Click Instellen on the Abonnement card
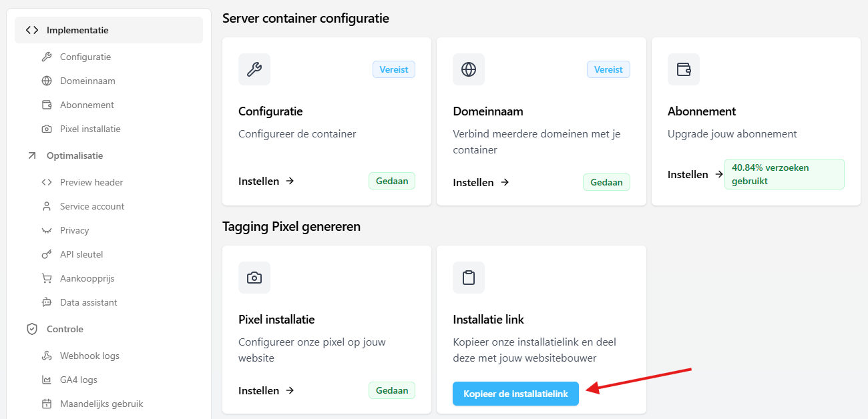Screen dimensions: 868x419 pos(694,174)
